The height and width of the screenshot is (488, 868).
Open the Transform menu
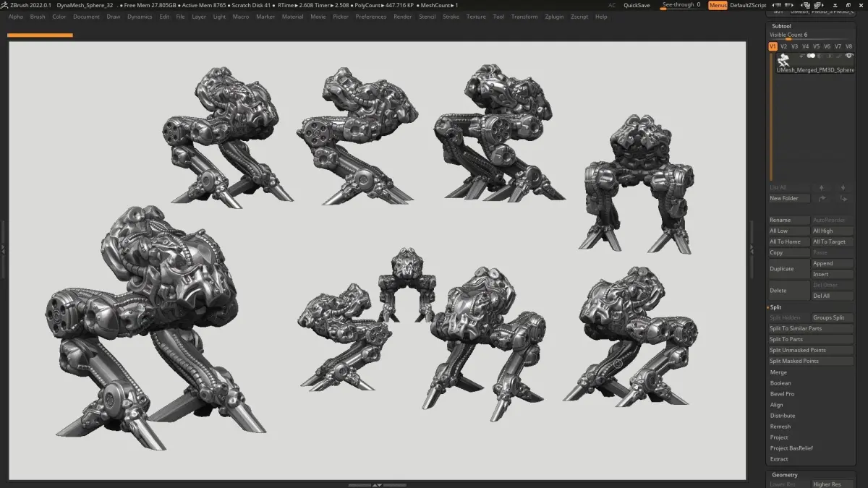click(x=524, y=17)
